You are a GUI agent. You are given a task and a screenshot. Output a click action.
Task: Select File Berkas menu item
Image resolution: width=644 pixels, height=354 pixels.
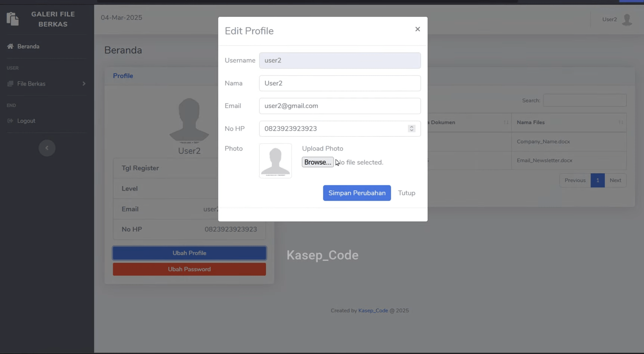[x=47, y=84]
